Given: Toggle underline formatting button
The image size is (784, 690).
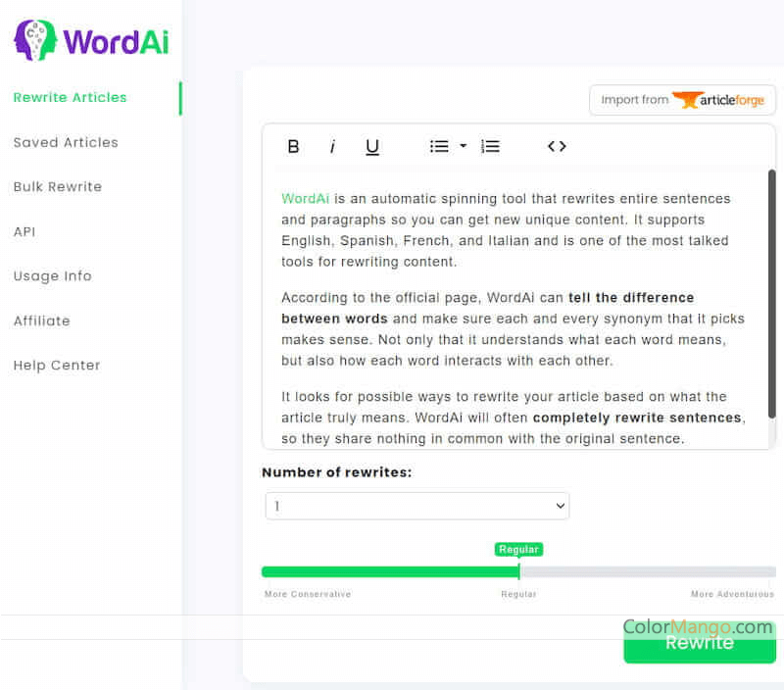Looking at the screenshot, I should 372,147.
